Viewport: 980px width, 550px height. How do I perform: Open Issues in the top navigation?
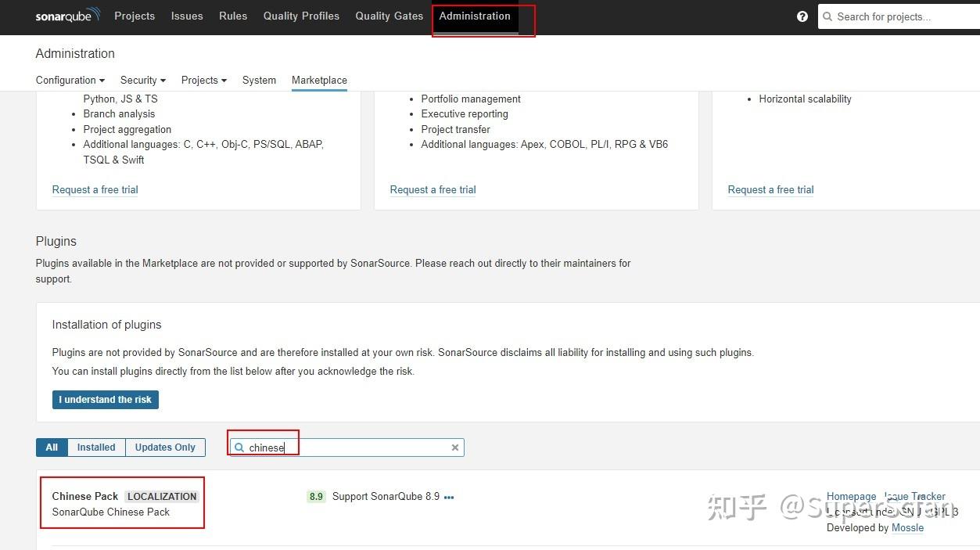pyautogui.click(x=187, y=16)
